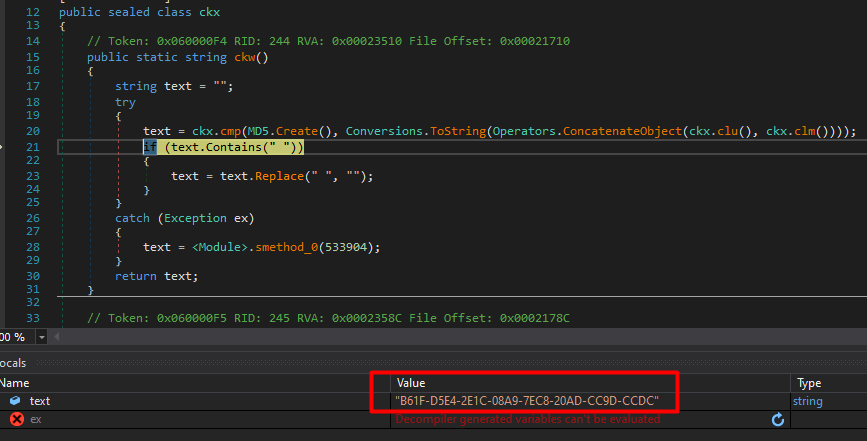Click the Value column header
Screen dimensions: 867x441
(x=411, y=383)
